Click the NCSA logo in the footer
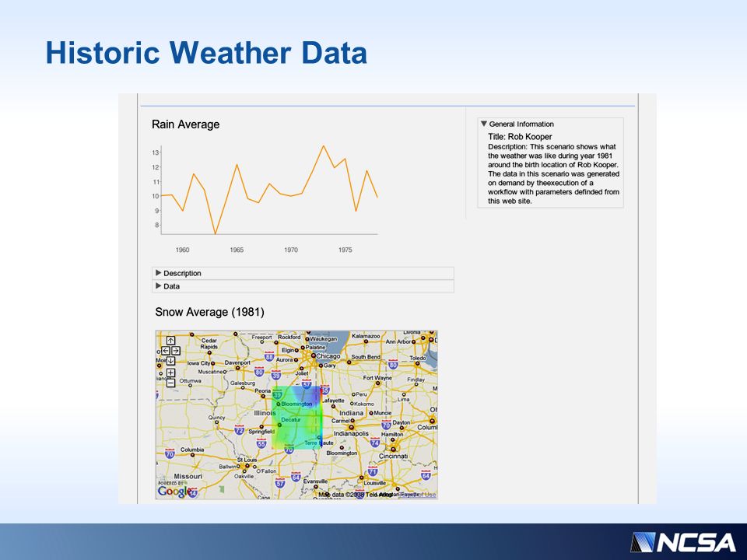This screenshot has height=560, width=747. tap(682, 542)
